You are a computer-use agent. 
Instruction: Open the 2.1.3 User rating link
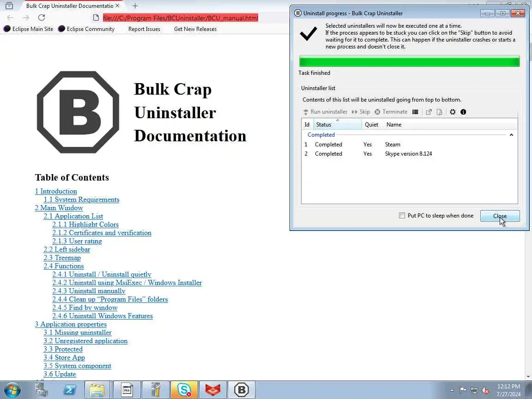(x=77, y=241)
